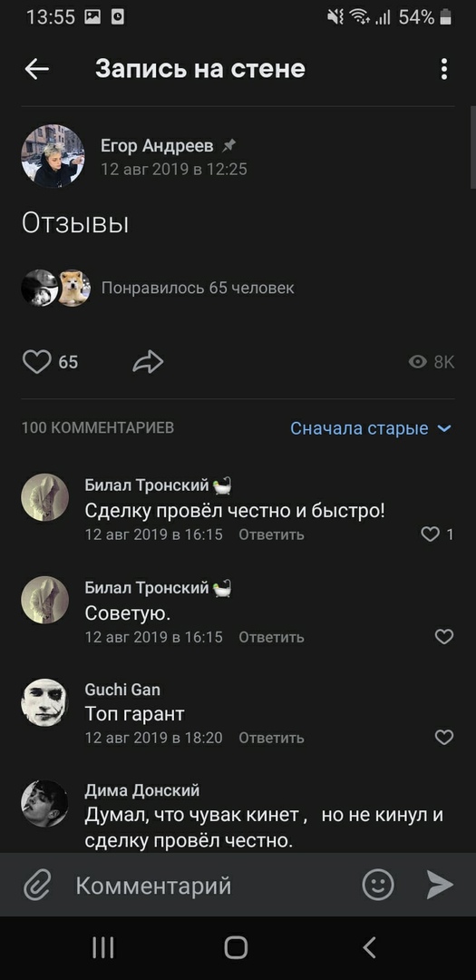This screenshot has width=476, height=980.
Task: Reply to the Guchi Gan comment
Action: [271, 738]
